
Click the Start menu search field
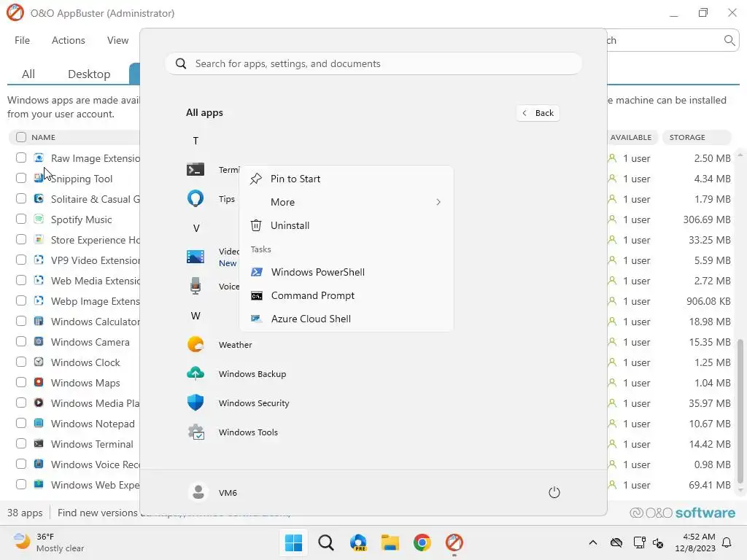click(x=373, y=63)
